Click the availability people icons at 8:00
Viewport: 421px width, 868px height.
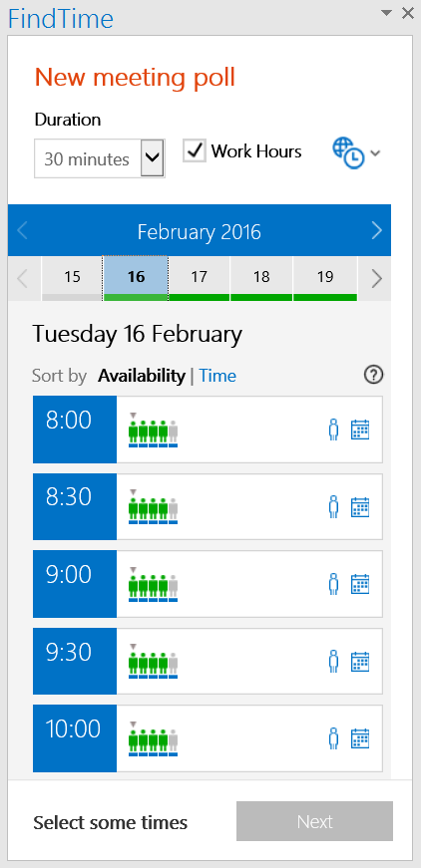pos(153,431)
